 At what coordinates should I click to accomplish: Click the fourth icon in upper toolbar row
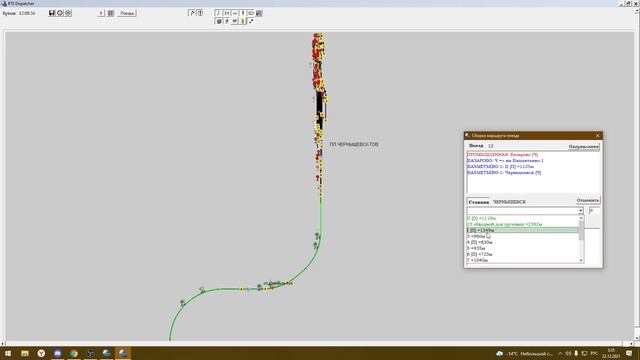[242, 13]
